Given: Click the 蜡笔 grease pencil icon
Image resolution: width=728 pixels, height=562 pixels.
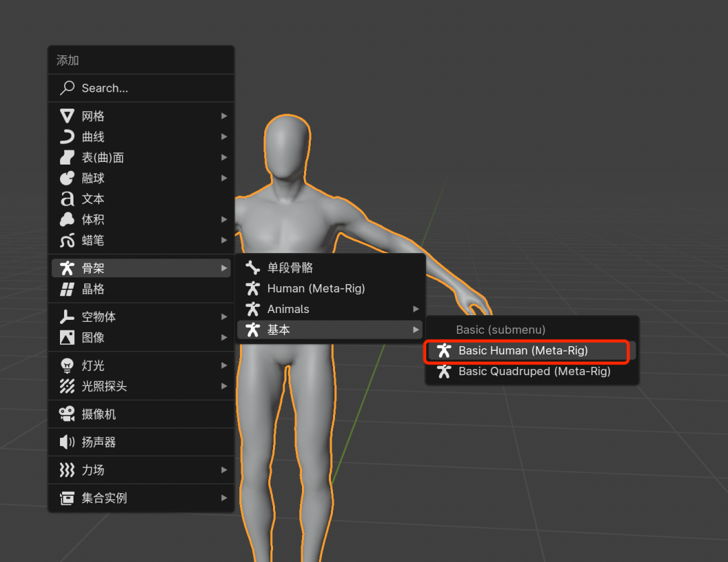Looking at the screenshot, I should pos(67,240).
